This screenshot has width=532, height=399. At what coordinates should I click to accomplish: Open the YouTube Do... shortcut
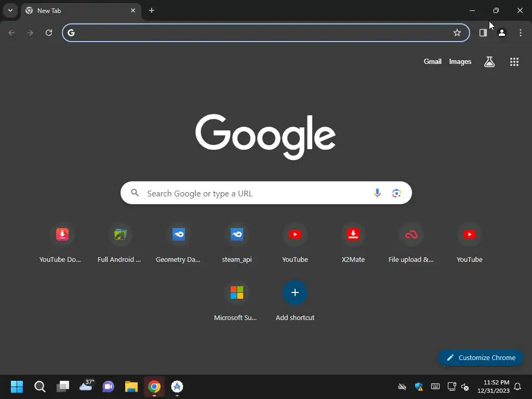click(x=62, y=244)
